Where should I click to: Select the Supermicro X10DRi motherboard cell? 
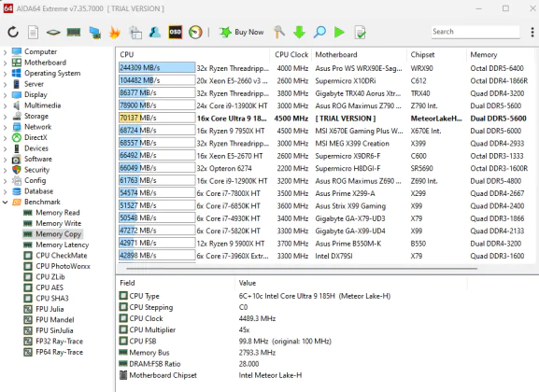point(345,81)
